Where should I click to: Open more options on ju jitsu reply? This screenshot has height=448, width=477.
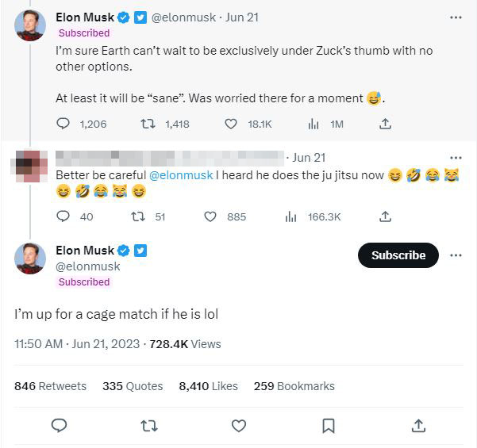(456, 157)
